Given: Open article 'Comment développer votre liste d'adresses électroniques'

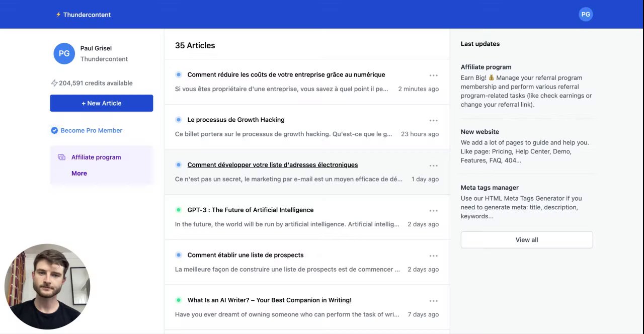Looking at the screenshot, I should pyautogui.click(x=273, y=165).
